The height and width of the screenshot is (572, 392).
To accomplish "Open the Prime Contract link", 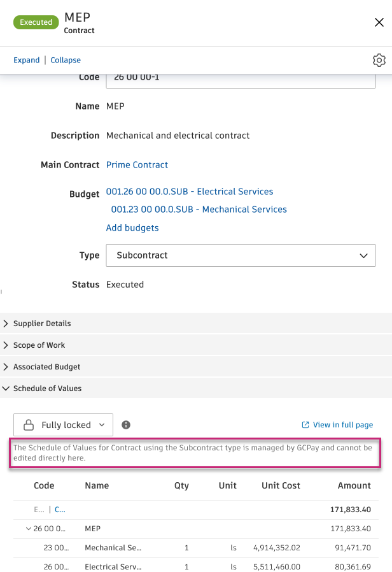I will pos(136,164).
